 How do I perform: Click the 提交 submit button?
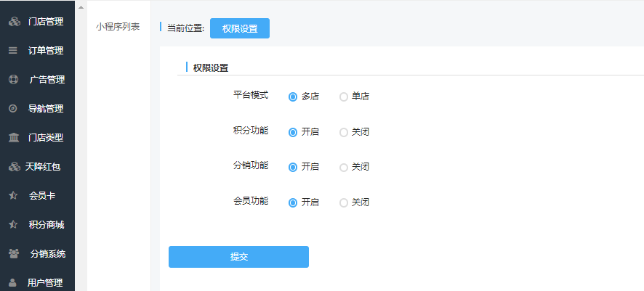pyautogui.click(x=238, y=257)
